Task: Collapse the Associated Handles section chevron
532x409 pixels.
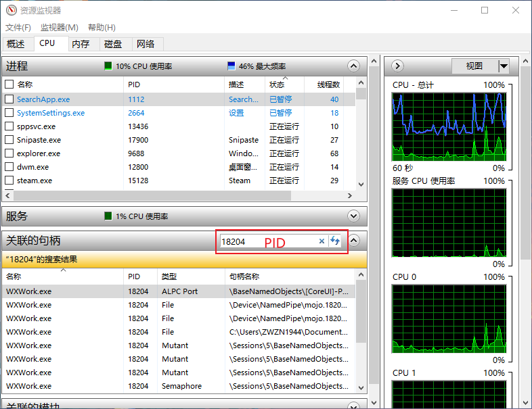Action: [x=353, y=241]
